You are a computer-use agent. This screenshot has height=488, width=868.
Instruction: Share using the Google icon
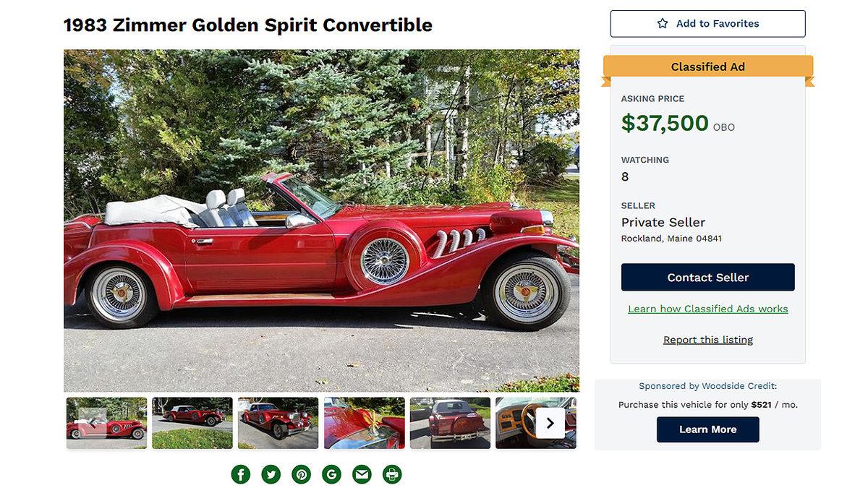[332, 474]
